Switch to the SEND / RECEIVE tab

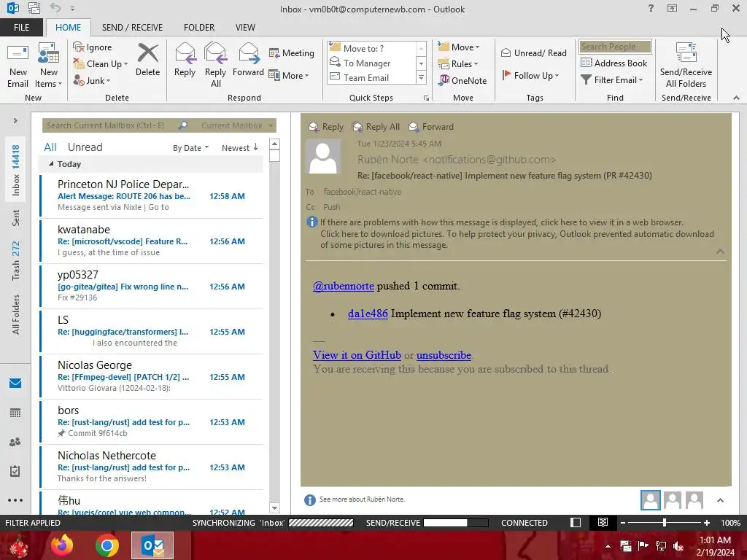click(x=132, y=28)
